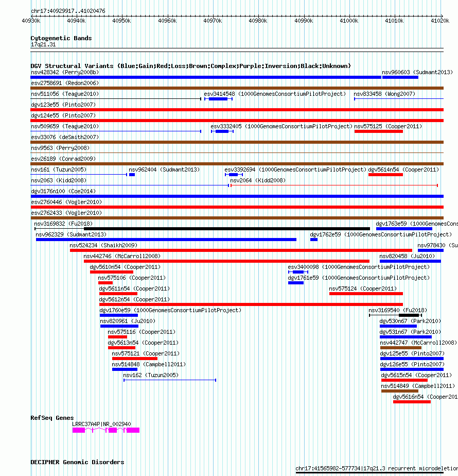
Task: Select nsv3169540 (Fu2018) label
Action: [398, 310]
